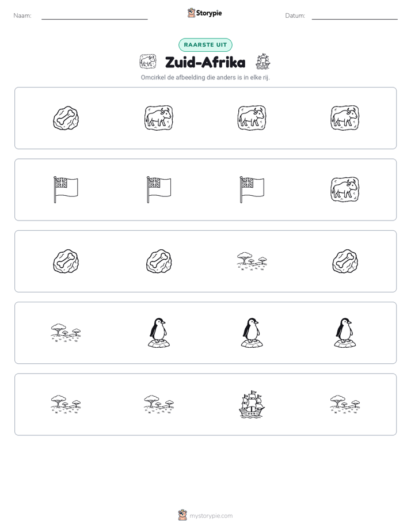This screenshot has height=532, width=411.
Task: Click the sailing ship in row five
Action: click(252, 404)
